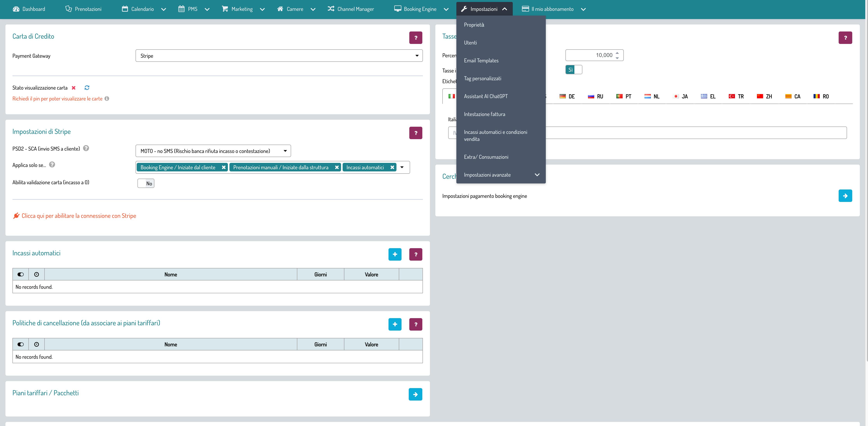Switch to the DE language tab

pyautogui.click(x=567, y=96)
